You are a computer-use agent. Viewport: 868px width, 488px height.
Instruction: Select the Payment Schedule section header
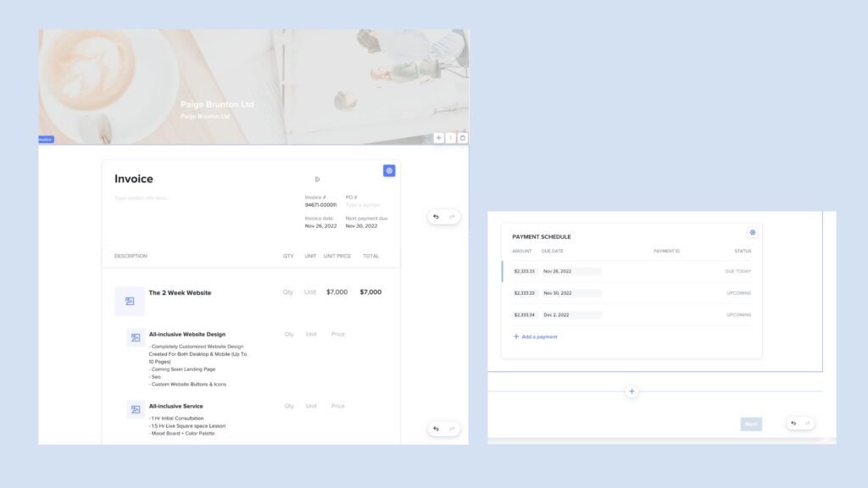tap(540, 236)
